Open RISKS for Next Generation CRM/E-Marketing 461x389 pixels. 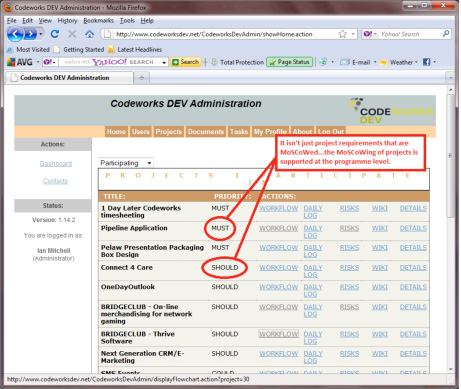(349, 354)
